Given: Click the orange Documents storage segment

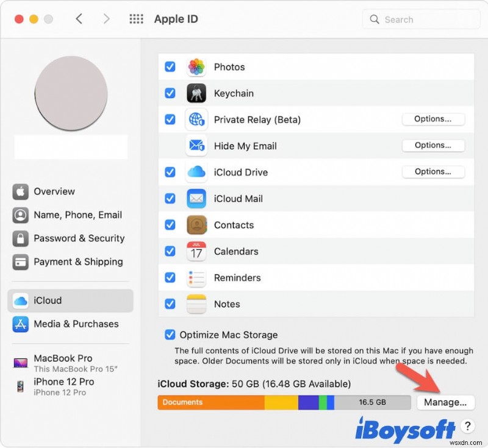Looking at the screenshot, I should 211,402.
